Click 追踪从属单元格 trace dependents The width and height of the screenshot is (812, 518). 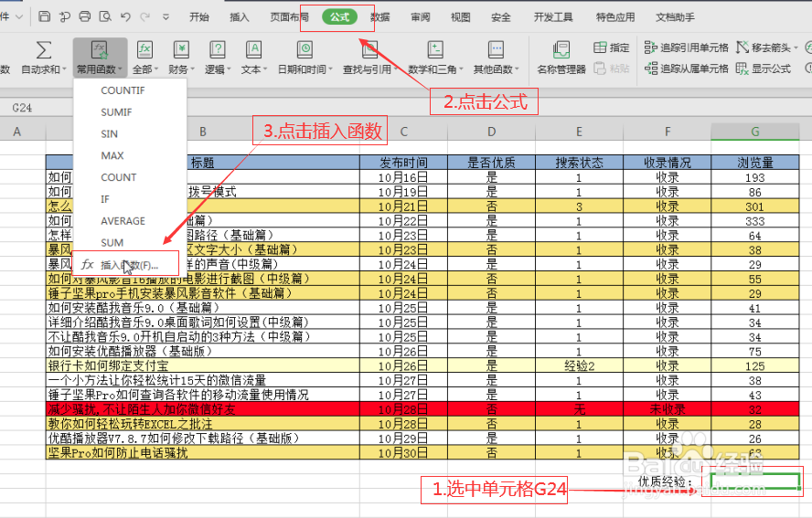(x=687, y=69)
